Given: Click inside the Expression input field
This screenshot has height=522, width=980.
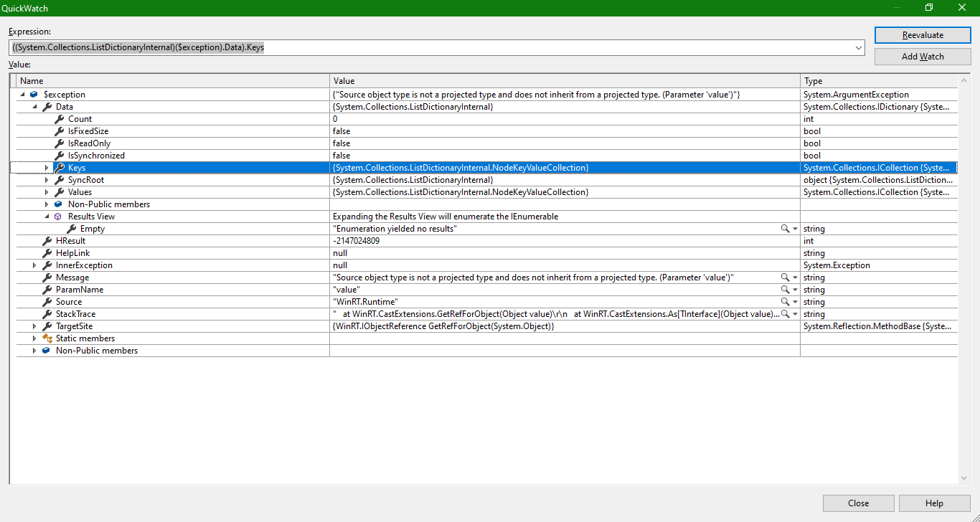Looking at the screenshot, I should 359,47.
